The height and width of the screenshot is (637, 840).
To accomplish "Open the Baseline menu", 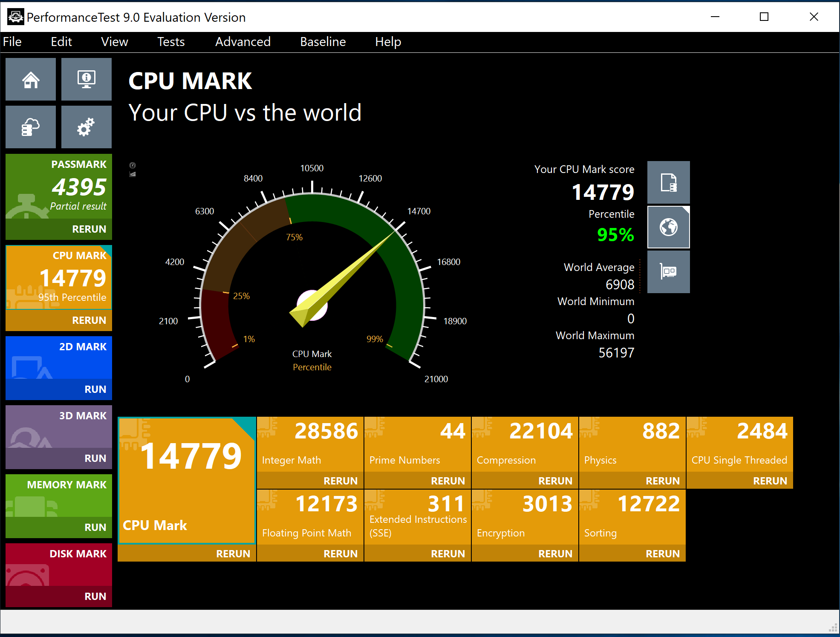I will [x=323, y=42].
